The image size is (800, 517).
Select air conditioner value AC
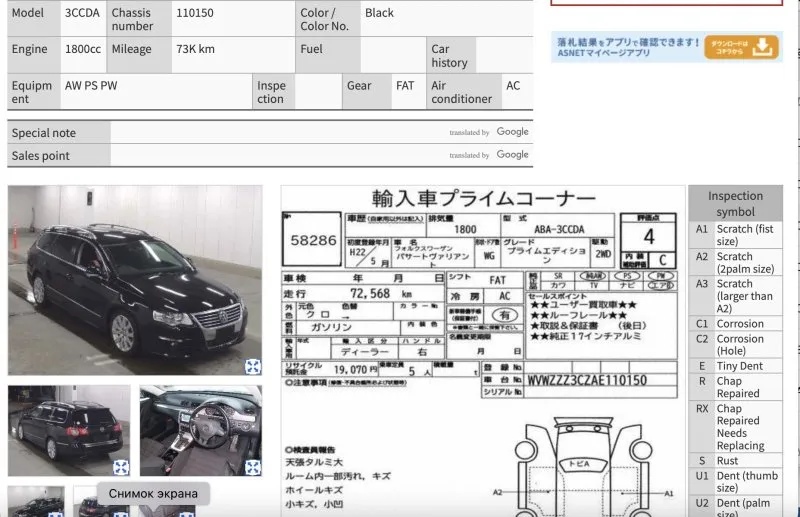click(513, 86)
